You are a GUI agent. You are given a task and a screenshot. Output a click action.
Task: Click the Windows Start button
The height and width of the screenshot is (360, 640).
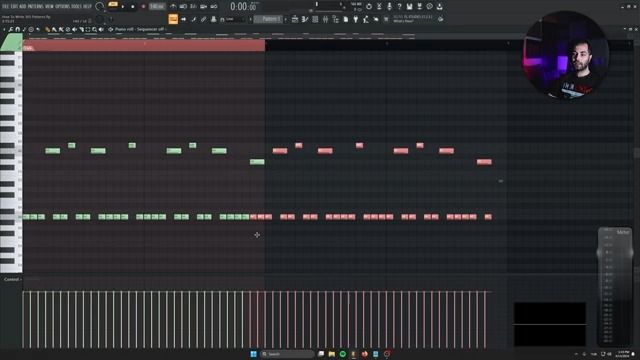(253, 354)
